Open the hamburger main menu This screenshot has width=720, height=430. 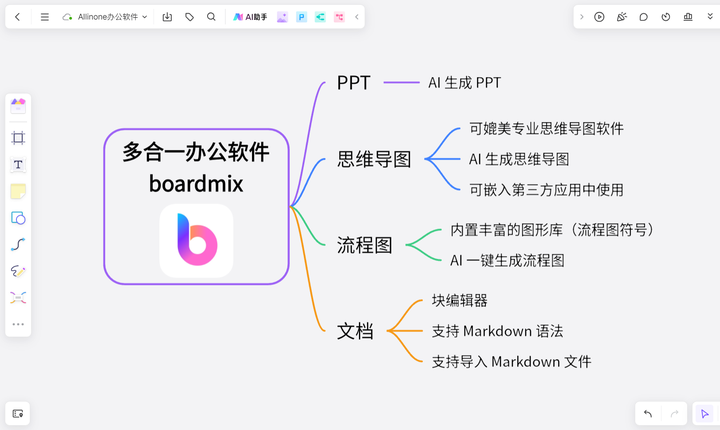[45, 17]
